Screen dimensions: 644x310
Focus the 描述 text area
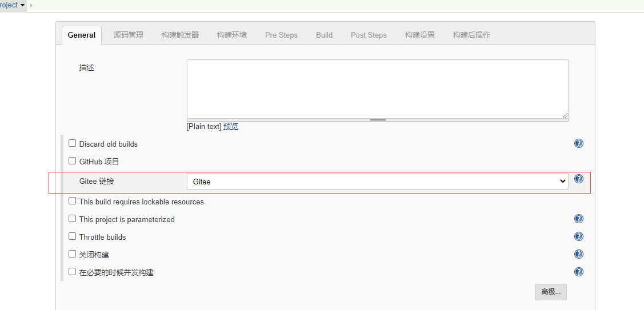tap(378, 89)
